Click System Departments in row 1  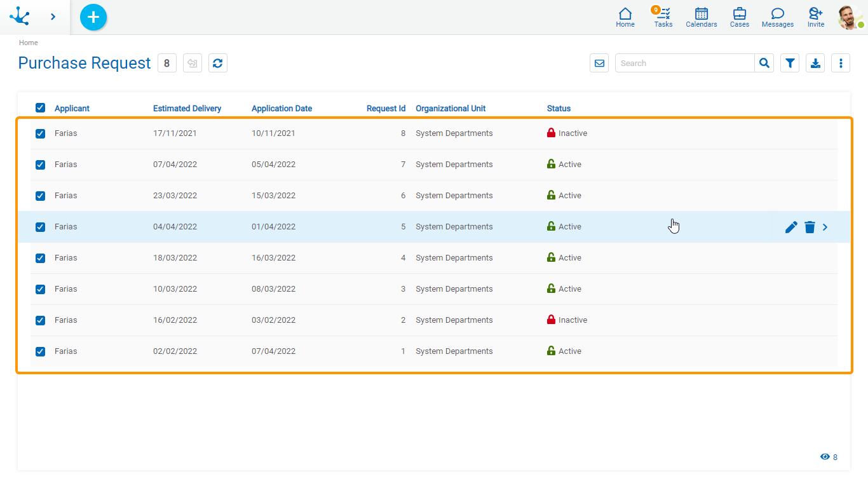[x=454, y=351]
